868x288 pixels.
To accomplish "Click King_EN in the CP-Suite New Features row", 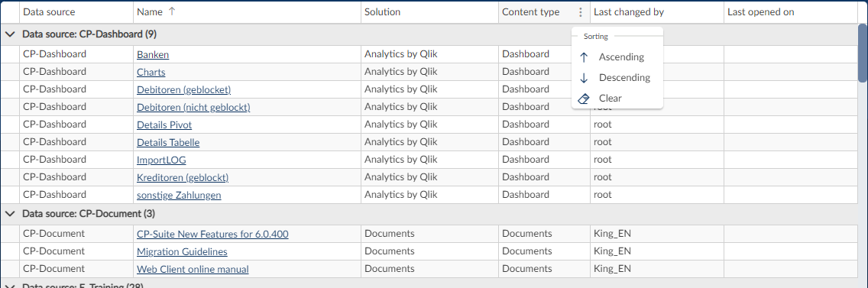I will pyautogui.click(x=612, y=234).
